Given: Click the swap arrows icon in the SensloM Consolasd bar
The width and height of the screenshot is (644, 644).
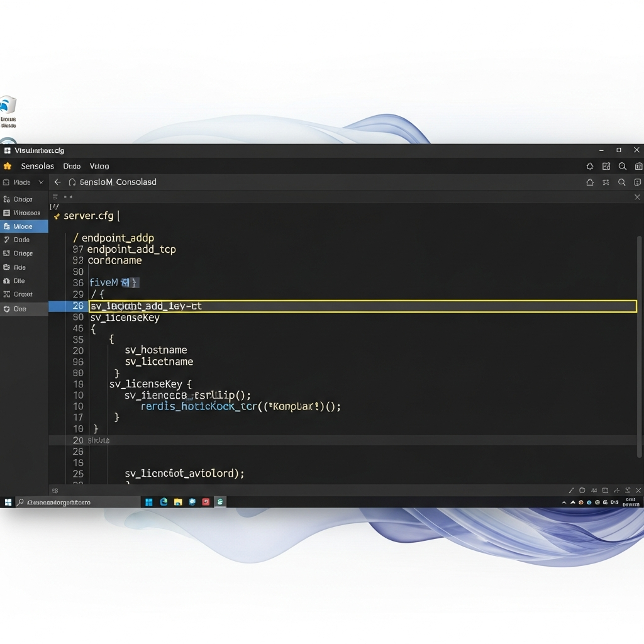Looking at the screenshot, I should [x=606, y=182].
